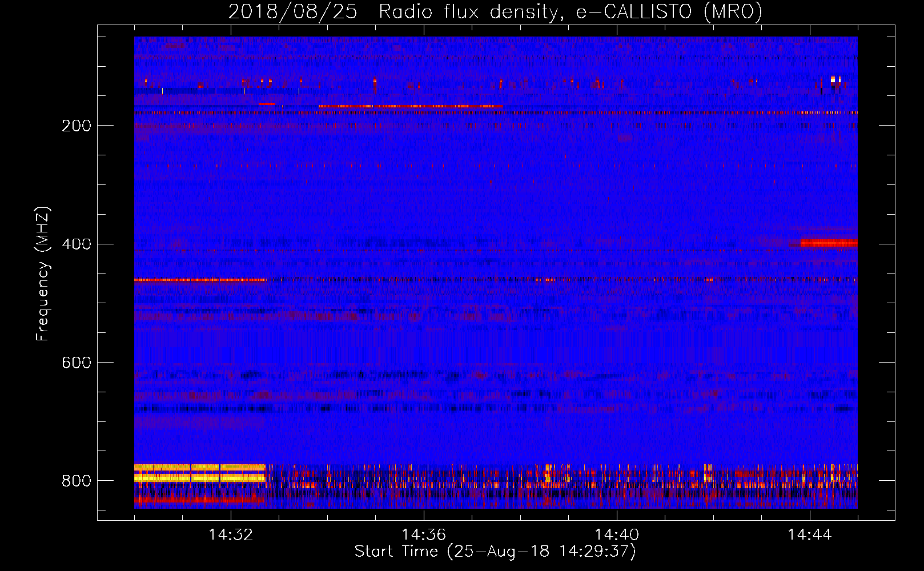Click the 14:44 time tick label

(x=810, y=535)
